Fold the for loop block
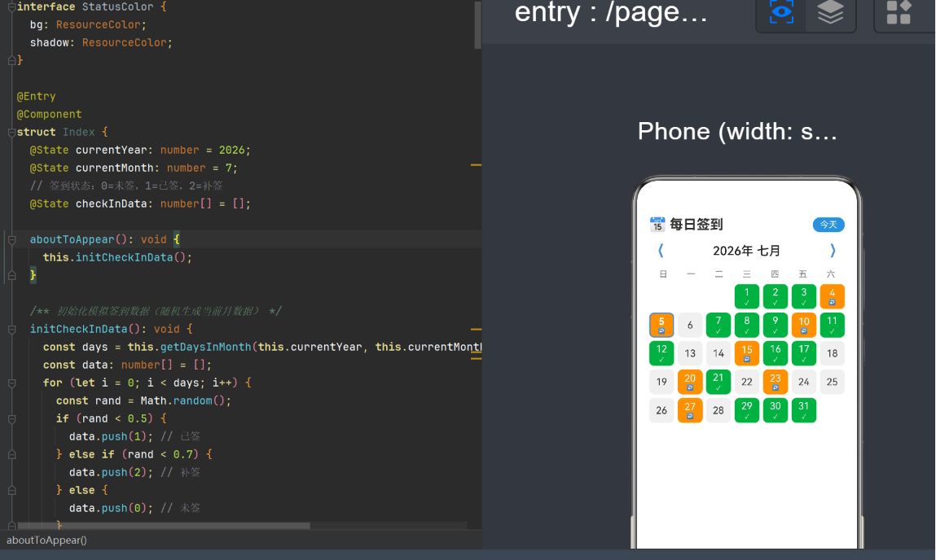Screen dimensions: 936x560 click(x=11, y=383)
